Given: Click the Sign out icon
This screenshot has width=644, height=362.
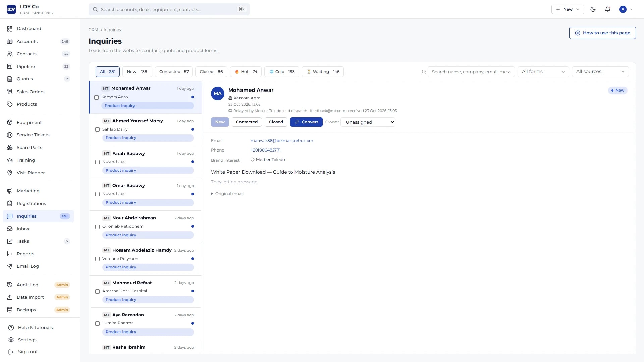Looking at the screenshot, I should 11,352.
